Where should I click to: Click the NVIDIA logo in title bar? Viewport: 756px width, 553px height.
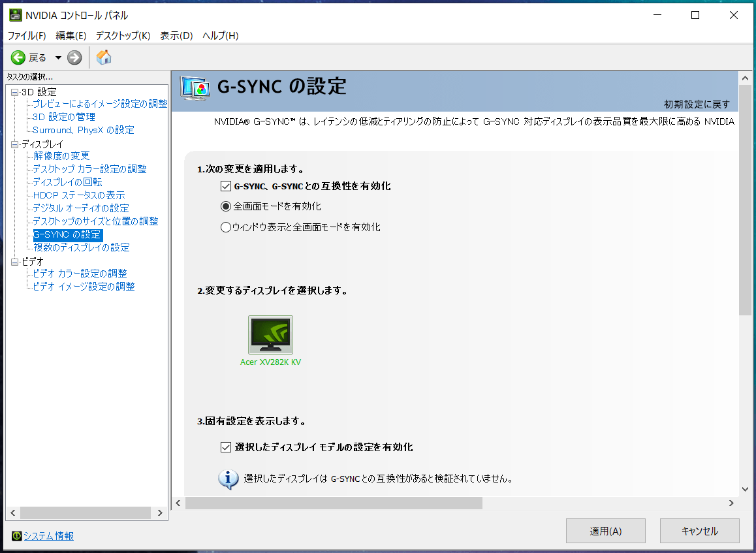[x=16, y=16]
